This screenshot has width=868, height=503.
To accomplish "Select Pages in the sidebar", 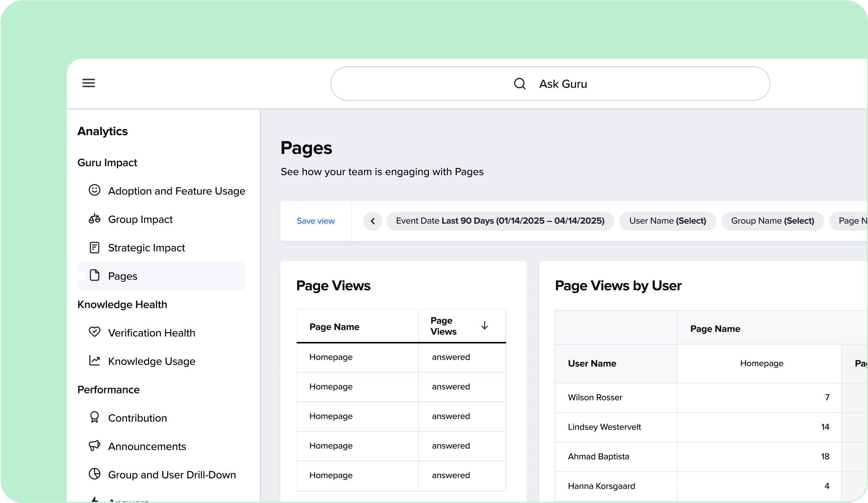I will point(161,276).
